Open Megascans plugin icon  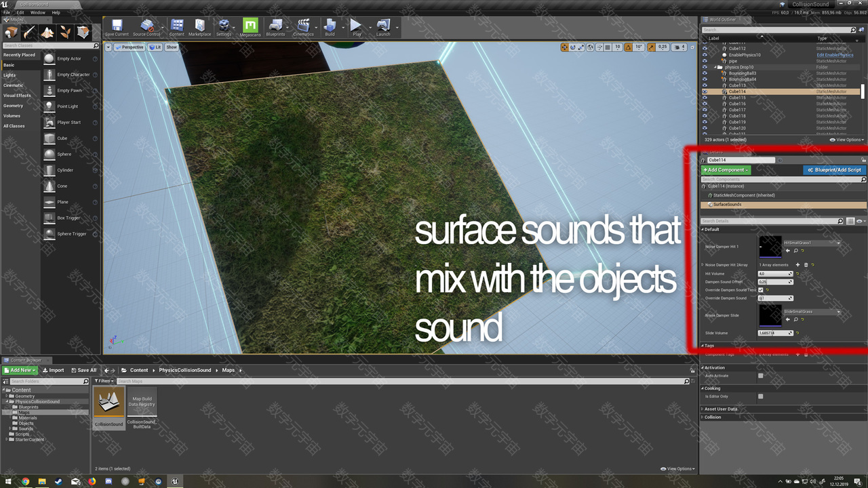250,28
